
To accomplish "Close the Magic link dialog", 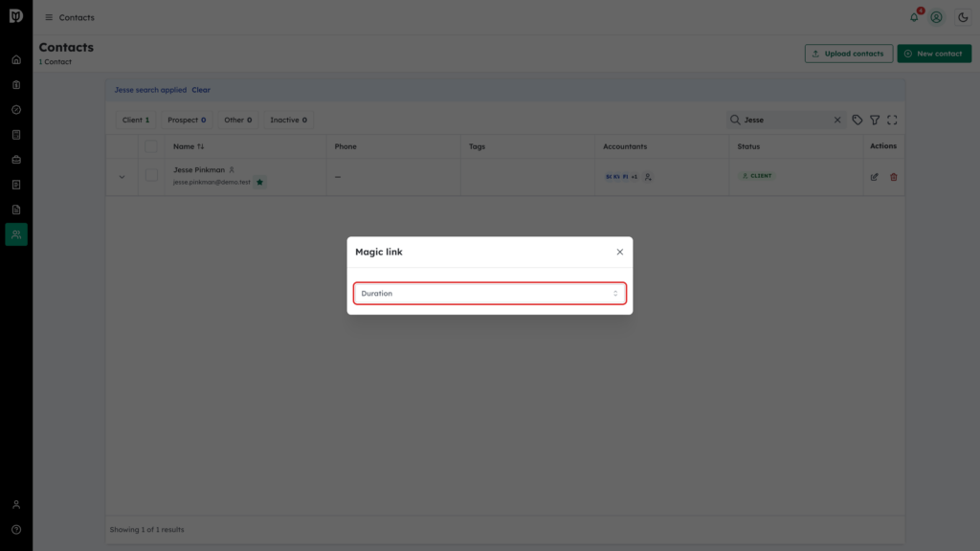I will pyautogui.click(x=619, y=252).
